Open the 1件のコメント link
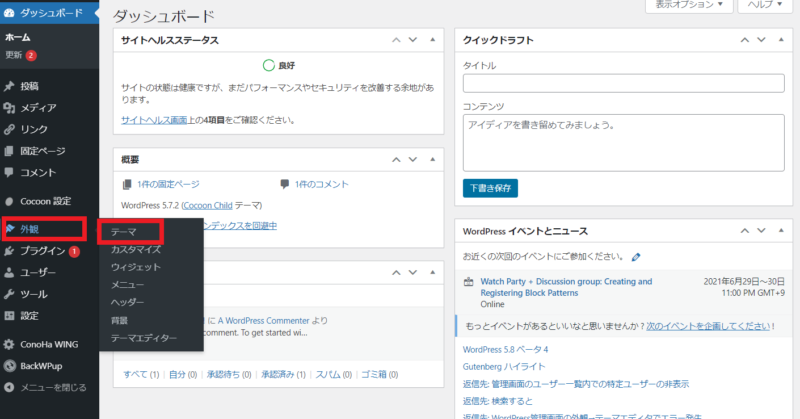Viewport: 800px width, 419px height. 321,184
